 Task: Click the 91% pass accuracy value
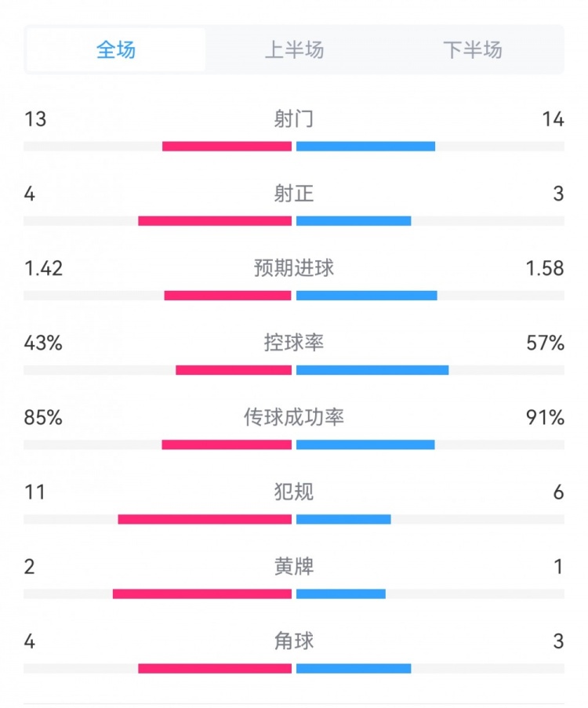click(x=546, y=417)
